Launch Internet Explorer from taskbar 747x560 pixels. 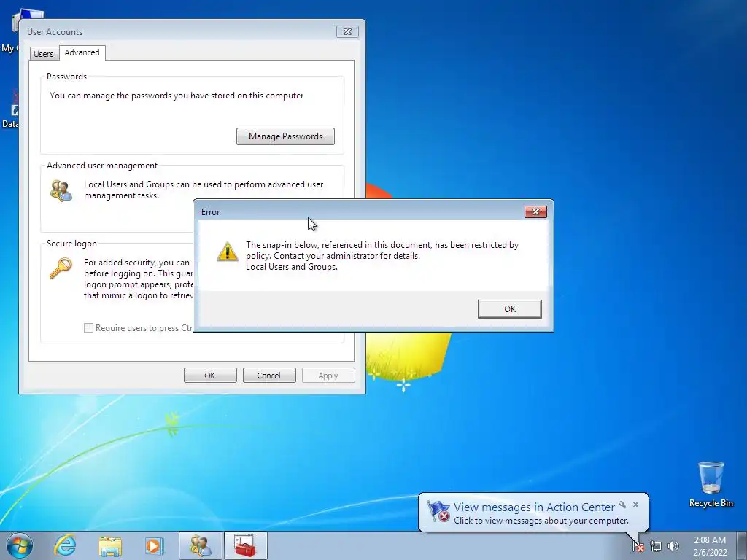[x=65, y=545]
